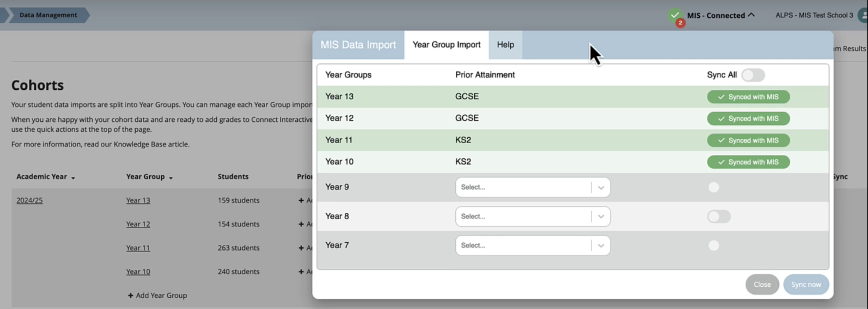
Task: Click 'ALPS - MIS Test School 3' text
Action: click(814, 15)
